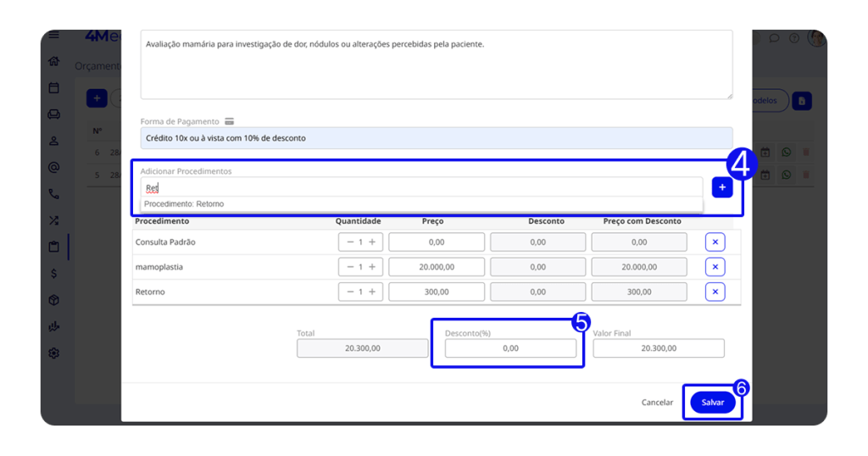Click the Forma de Pagamento field
This screenshot has height=456, width=868.
[x=436, y=138]
